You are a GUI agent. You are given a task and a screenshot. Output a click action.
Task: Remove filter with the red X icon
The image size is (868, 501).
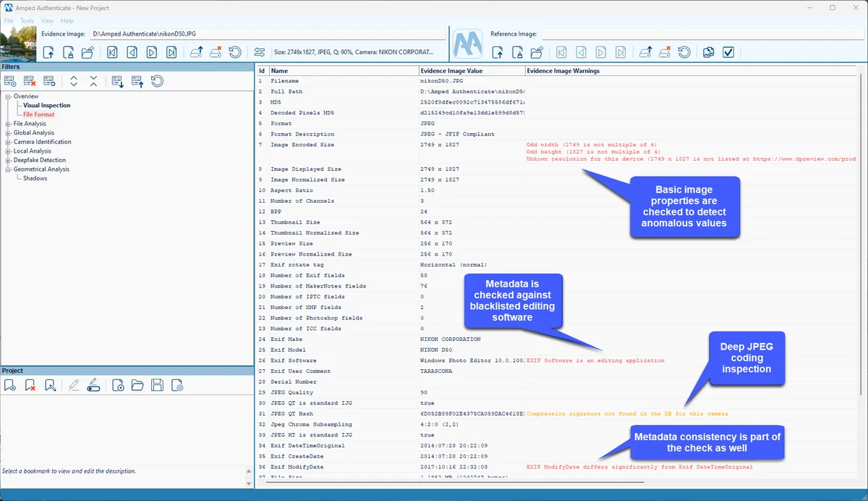click(30, 81)
